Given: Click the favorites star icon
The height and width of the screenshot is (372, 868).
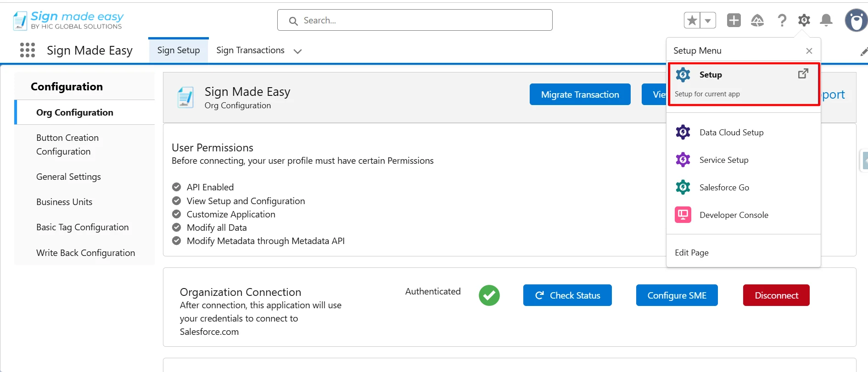Looking at the screenshot, I should [692, 20].
